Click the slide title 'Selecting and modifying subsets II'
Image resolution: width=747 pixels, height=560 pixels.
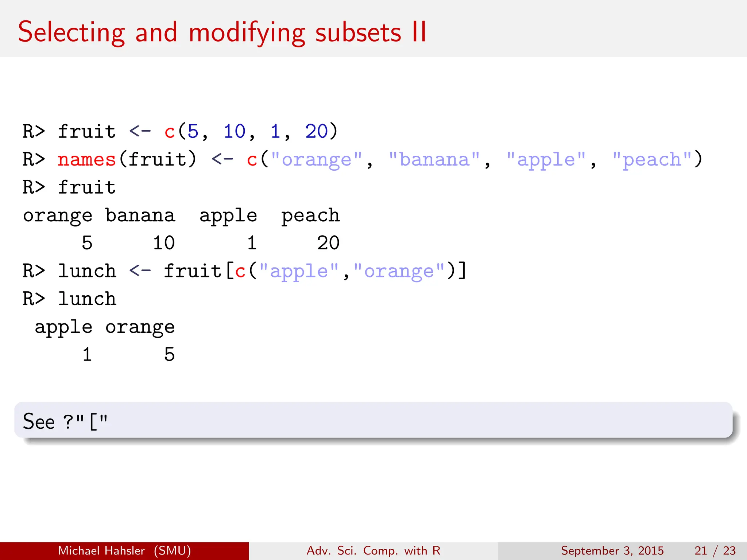tap(222, 33)
